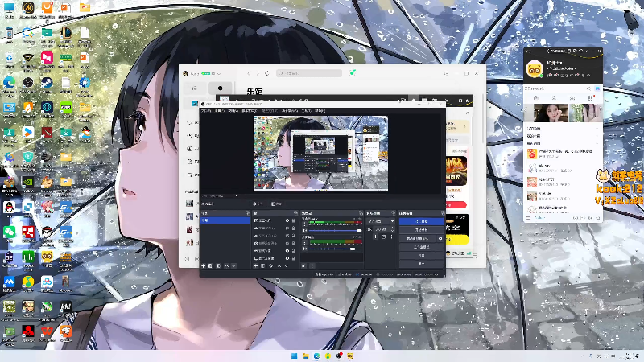Toggle lock on the fourth OBS source

click(293, 243)
